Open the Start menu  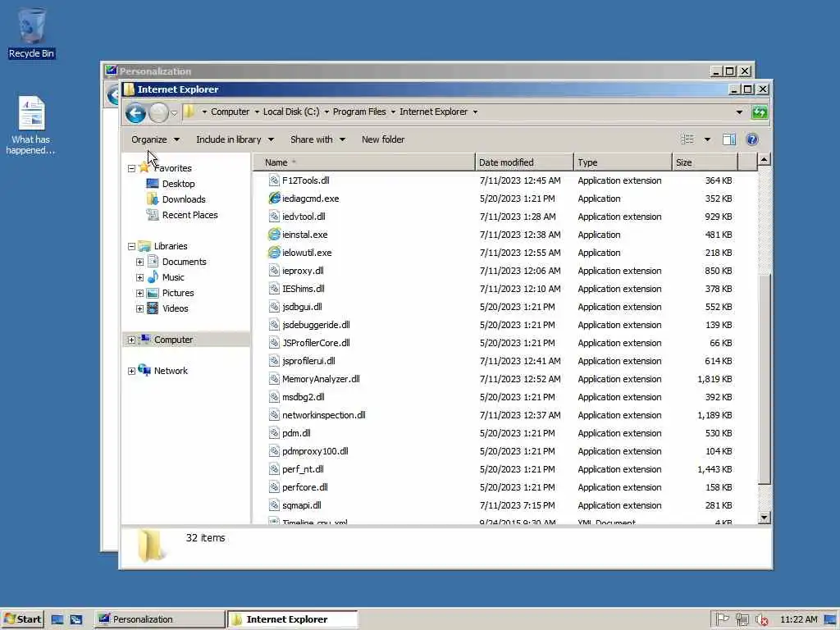coord(22,619)
